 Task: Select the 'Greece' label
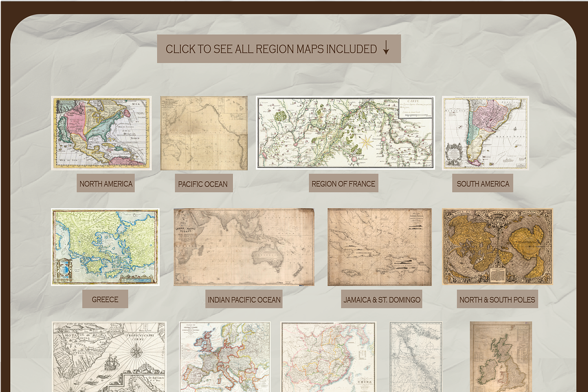coord(105,299)
